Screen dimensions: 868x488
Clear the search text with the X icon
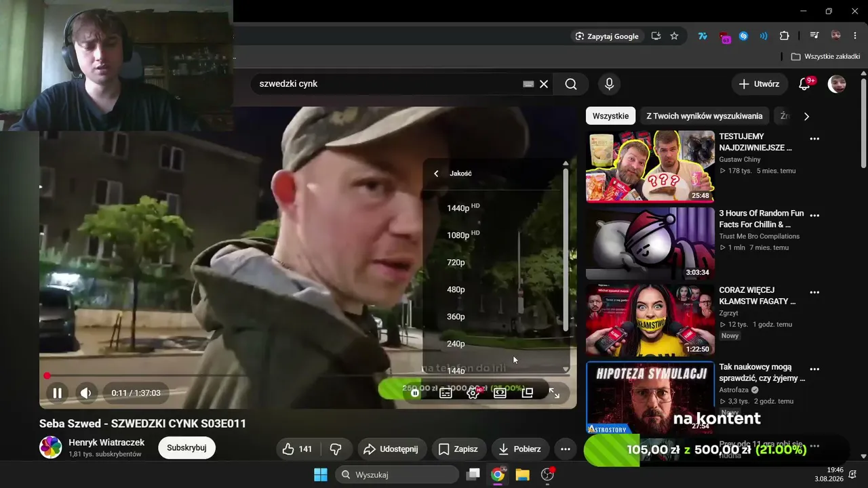point(544,84)
